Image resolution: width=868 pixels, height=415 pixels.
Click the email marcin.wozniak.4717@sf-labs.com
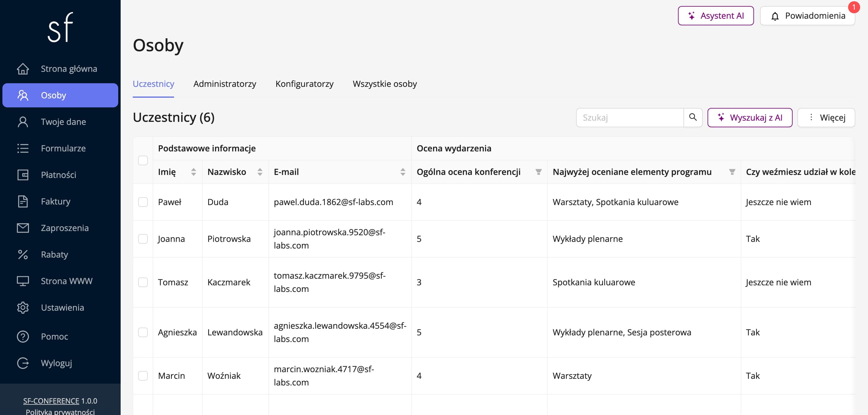click(324, 375)
